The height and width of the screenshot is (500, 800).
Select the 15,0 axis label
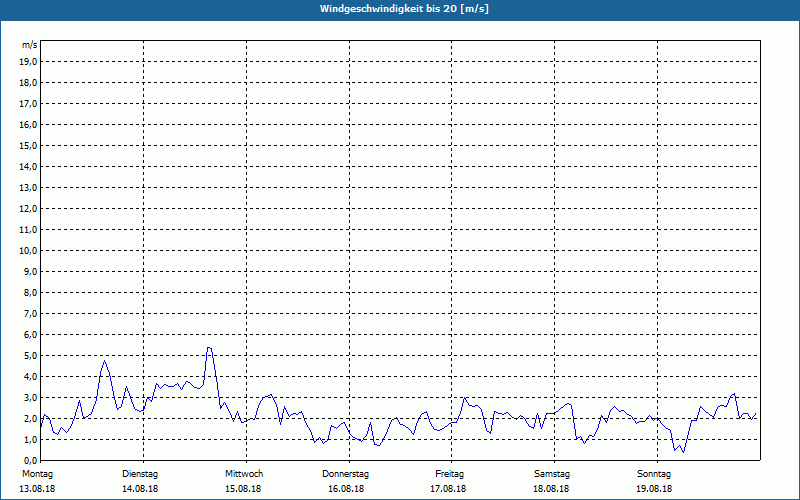coord(27,145)
